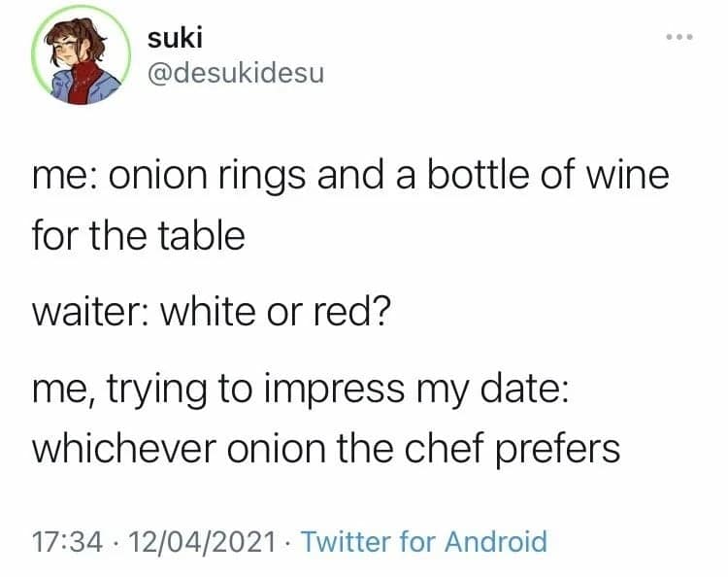Screen dimensions: 728x577
Task: Click the first tweet line mentioning onion rings
Action: [349, 179]
